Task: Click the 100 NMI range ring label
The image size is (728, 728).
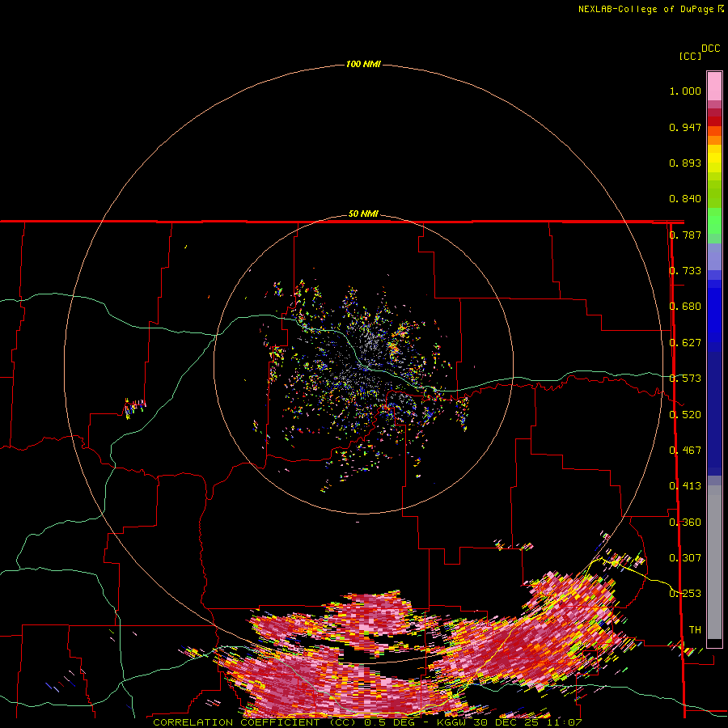Action: point(363,64)
